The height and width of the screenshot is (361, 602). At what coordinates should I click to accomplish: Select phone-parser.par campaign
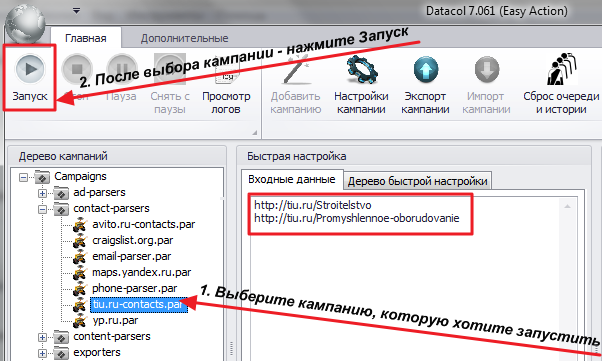coord(135,288)
